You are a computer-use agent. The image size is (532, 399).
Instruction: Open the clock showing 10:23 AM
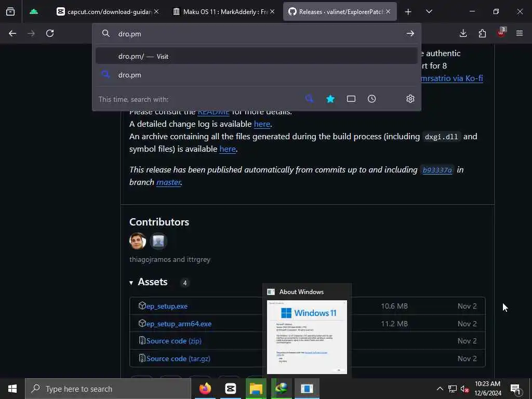click(x=487, y=389)
